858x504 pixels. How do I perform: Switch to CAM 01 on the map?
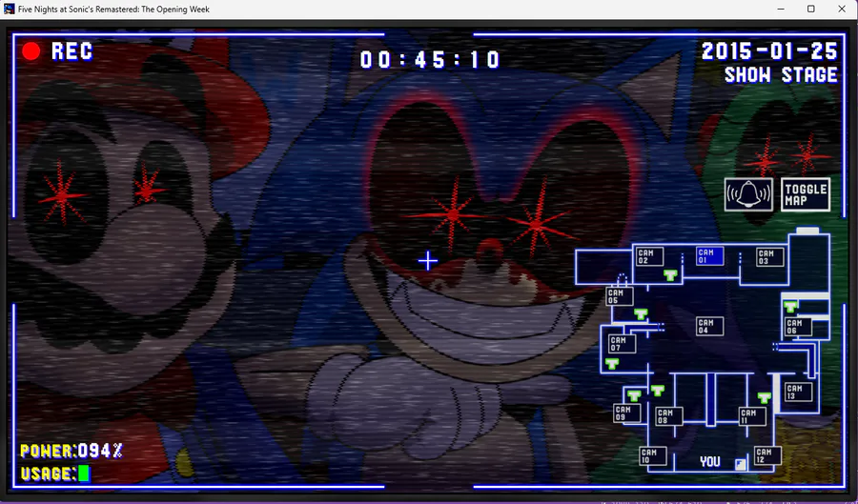pyautogui.click(x=709, y=256)
